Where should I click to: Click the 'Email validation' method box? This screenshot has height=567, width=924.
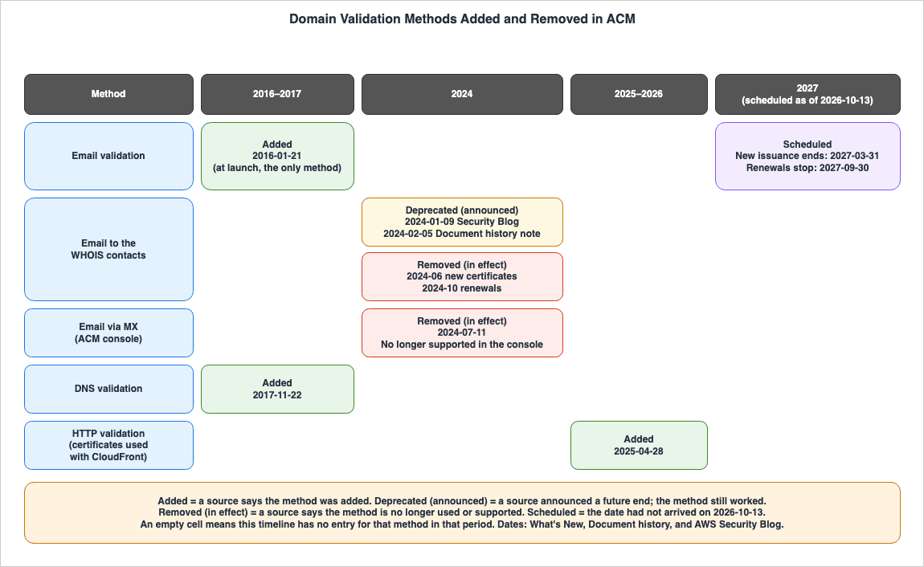coord(108,156)
